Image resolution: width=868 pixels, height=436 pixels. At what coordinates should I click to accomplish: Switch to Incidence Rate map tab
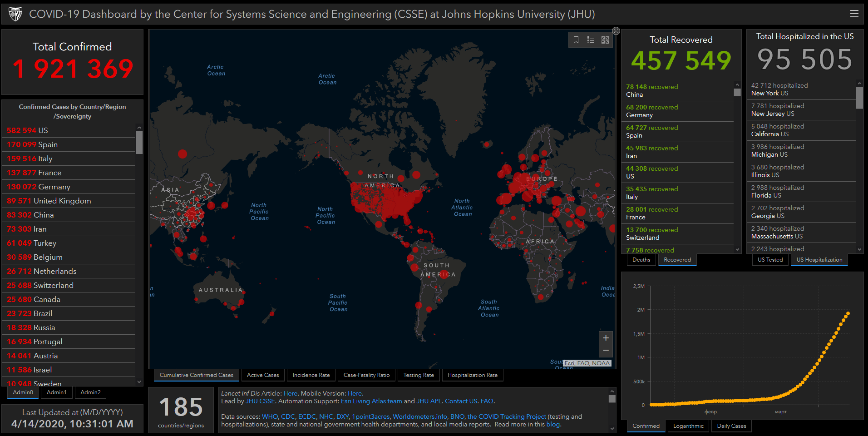pyautogui.click(x=311, y=375)
